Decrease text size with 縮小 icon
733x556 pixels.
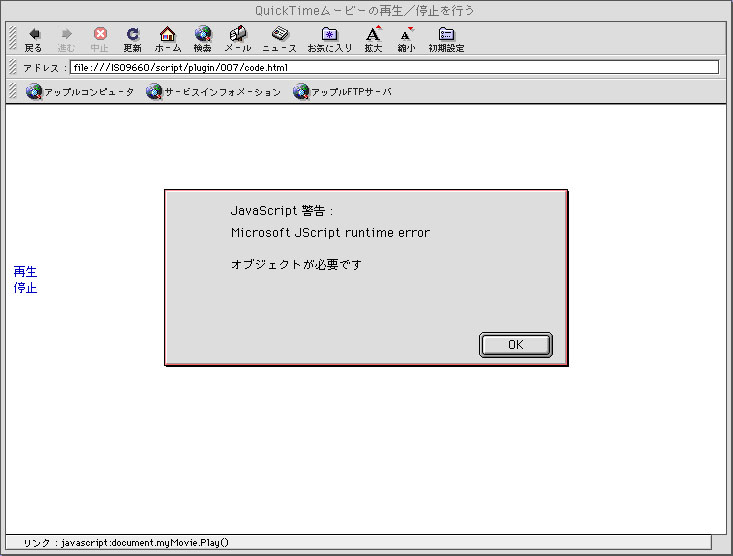(406, 34)
